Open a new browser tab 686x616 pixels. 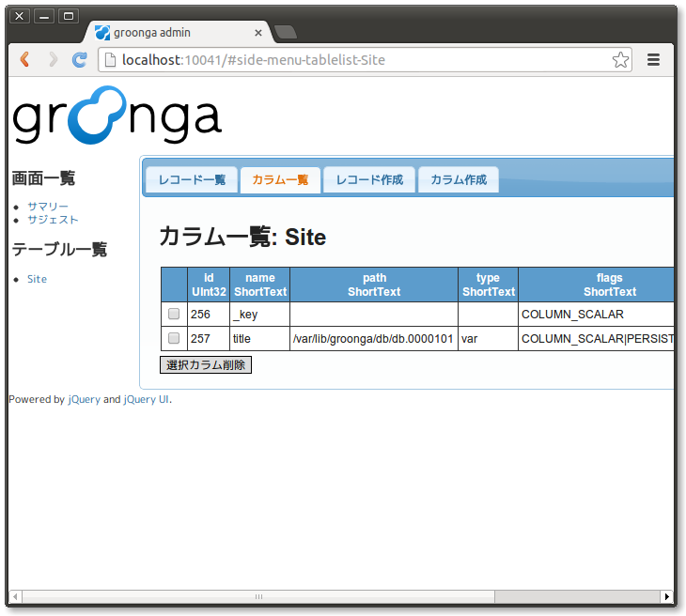(x=286, y=33)
